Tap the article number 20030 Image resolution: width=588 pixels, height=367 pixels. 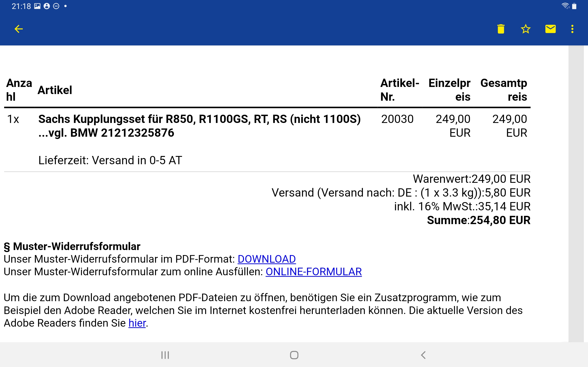tap(397, 119)
